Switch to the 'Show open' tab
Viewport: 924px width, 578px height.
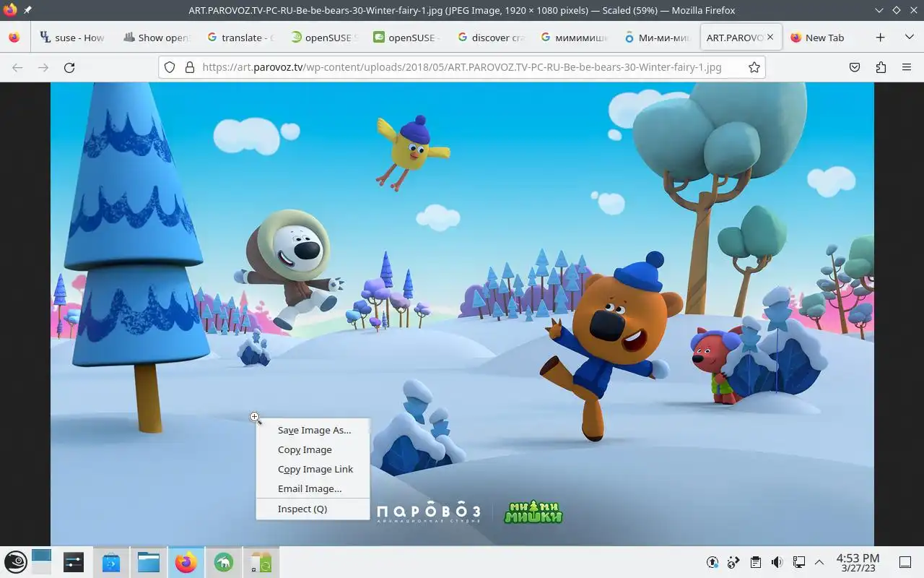[x=156, y=38]
